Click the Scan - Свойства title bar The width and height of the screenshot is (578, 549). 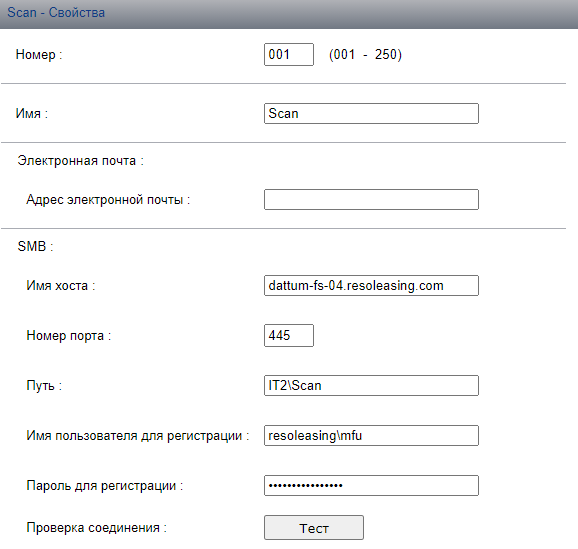click(x=289, y=14)
